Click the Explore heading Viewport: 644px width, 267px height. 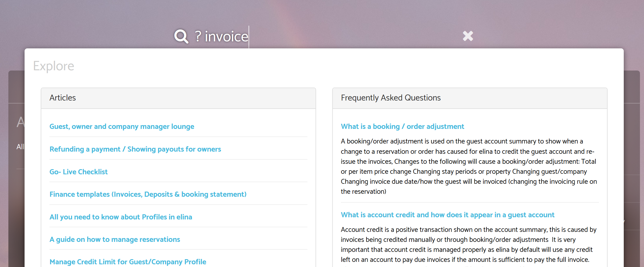coord(53,66)
